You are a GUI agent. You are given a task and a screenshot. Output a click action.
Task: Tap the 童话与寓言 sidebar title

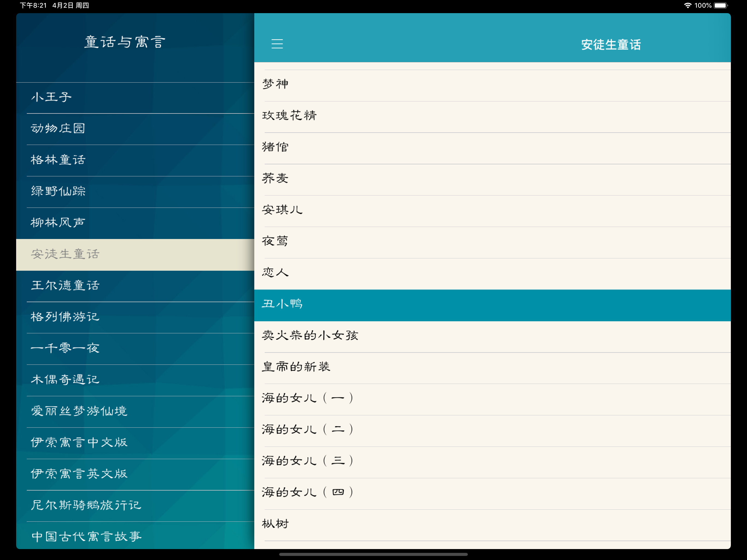125,42
